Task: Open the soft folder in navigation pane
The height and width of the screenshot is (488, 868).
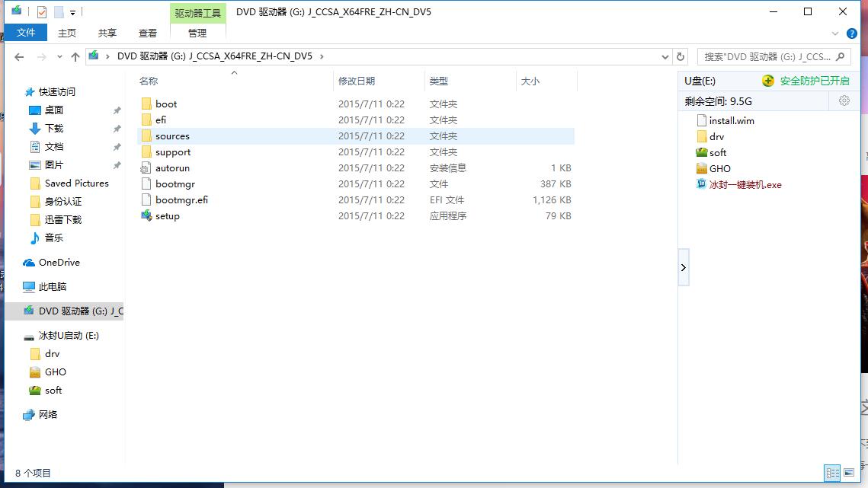Action: [x=53, y=390]
